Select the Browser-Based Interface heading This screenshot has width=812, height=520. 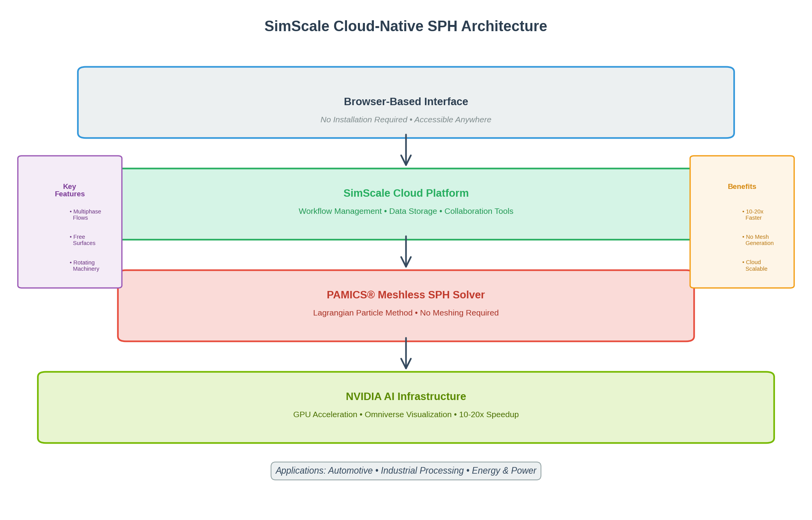click(406, 102)
